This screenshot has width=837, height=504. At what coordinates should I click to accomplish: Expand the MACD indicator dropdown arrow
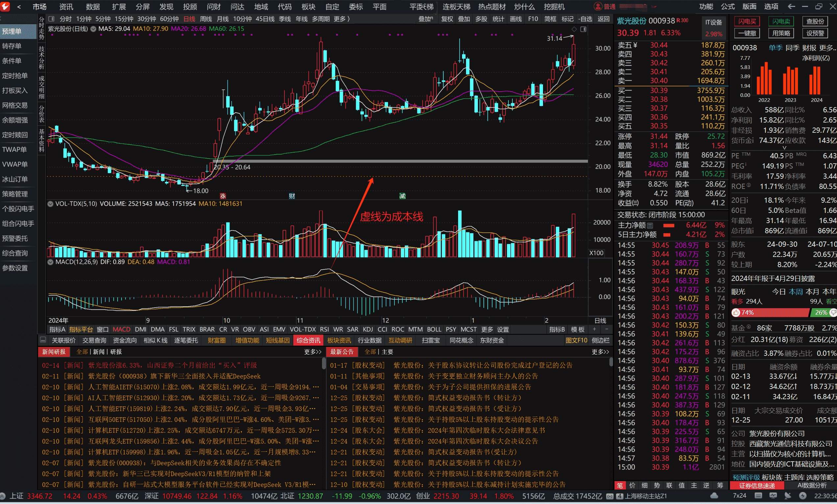point(50,262)
